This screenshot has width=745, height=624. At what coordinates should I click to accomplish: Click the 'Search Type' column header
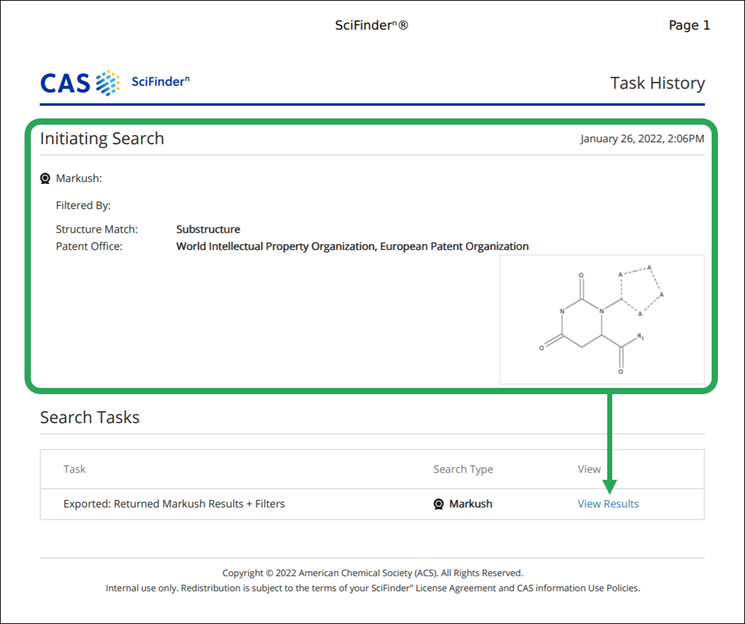[463, 469]
